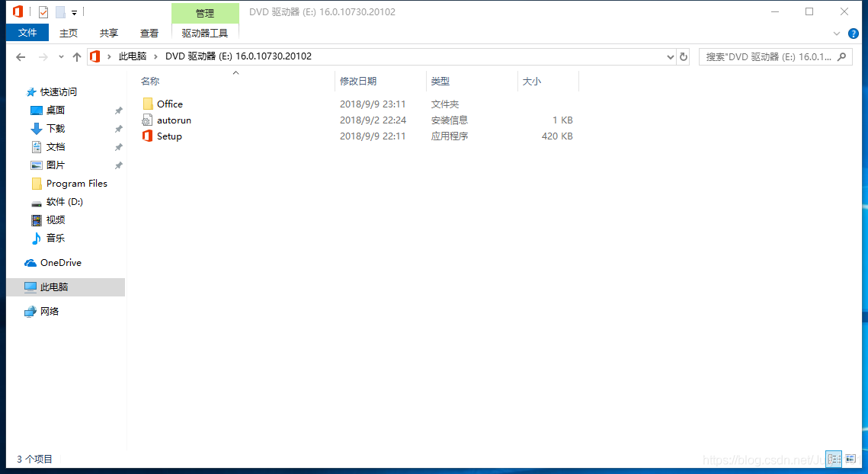Viewport: 868px width, 474px height.
Task: Select the autorun file icon
Action: coord(147,120)
